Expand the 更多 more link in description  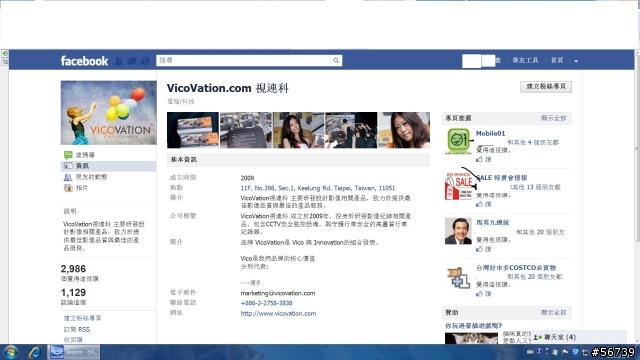pos(255,282)
